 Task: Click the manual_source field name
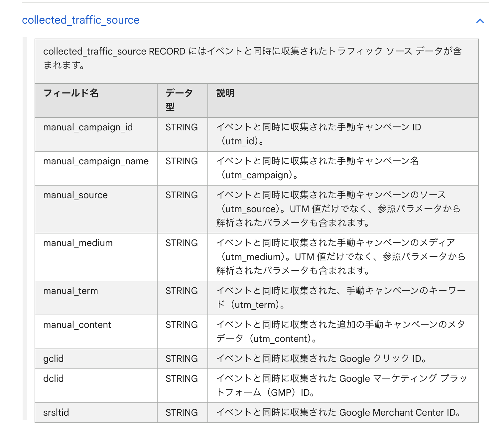pyautogui.click(x=75, y=195)
